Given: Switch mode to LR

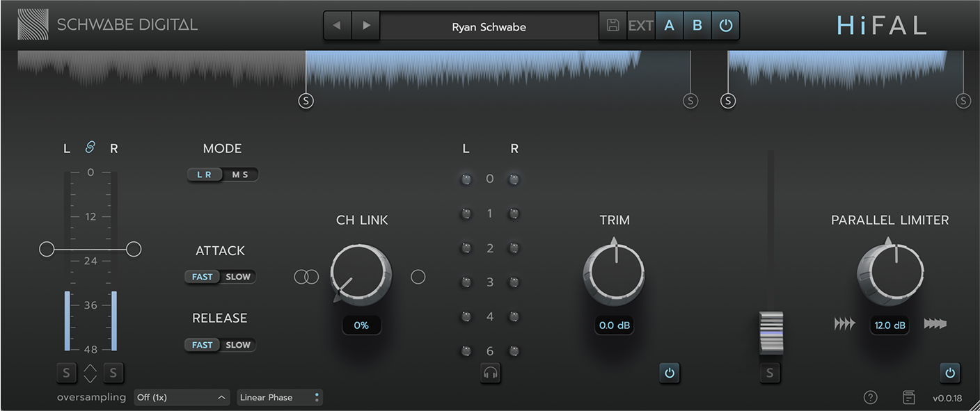Looking at the screenshot, I should 204,175.
